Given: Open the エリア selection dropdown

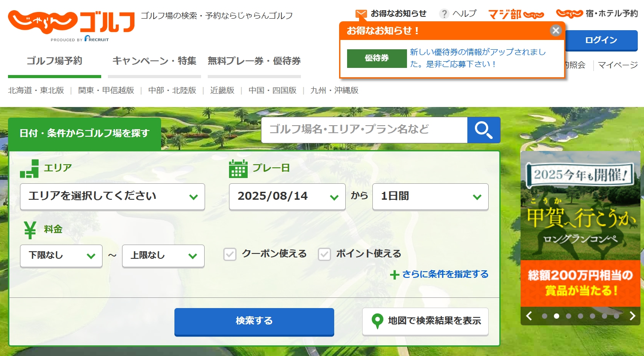Looking at the screenshot, I should [x=112, y=196].
